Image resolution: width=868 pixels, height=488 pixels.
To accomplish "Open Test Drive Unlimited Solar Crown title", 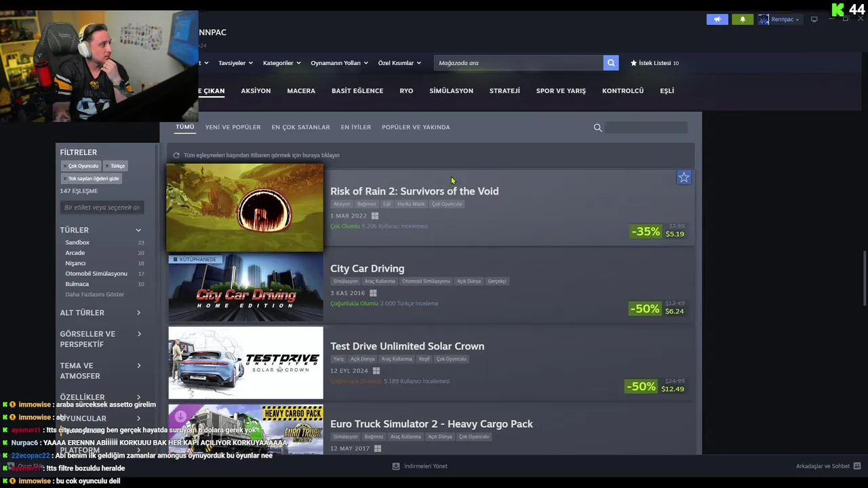I will tap(407, 346).
